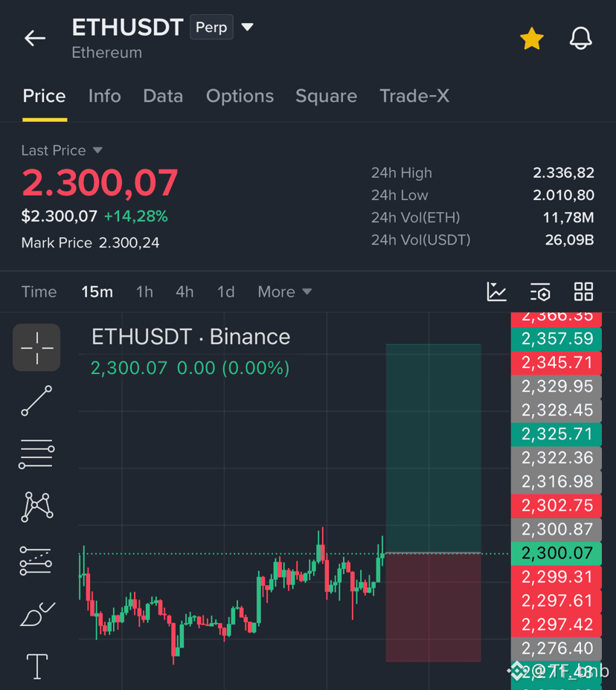The width and height of the screenshot is (616, 690).
Task: Click the 2,302.75 red price label
Action: (556, 505)
